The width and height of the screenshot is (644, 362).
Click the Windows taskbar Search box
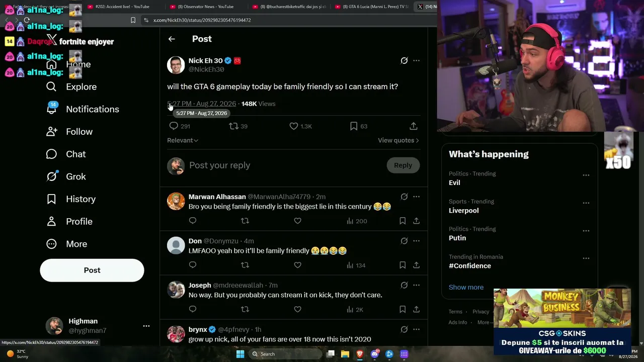(x=286, y=354)
